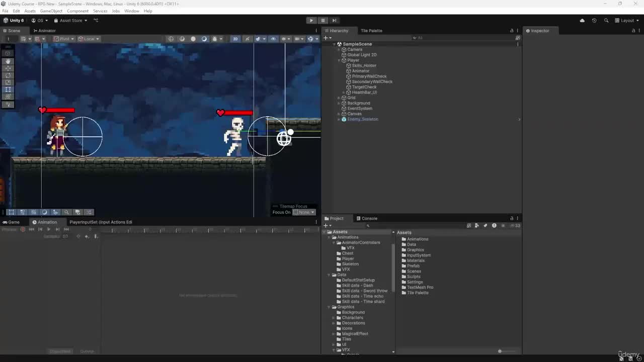Image resolution: width=644 pixels, height=362 pixels.
Task: Select Enemy_Skeleton in Hierarchy
Action: tap(362, 120)
